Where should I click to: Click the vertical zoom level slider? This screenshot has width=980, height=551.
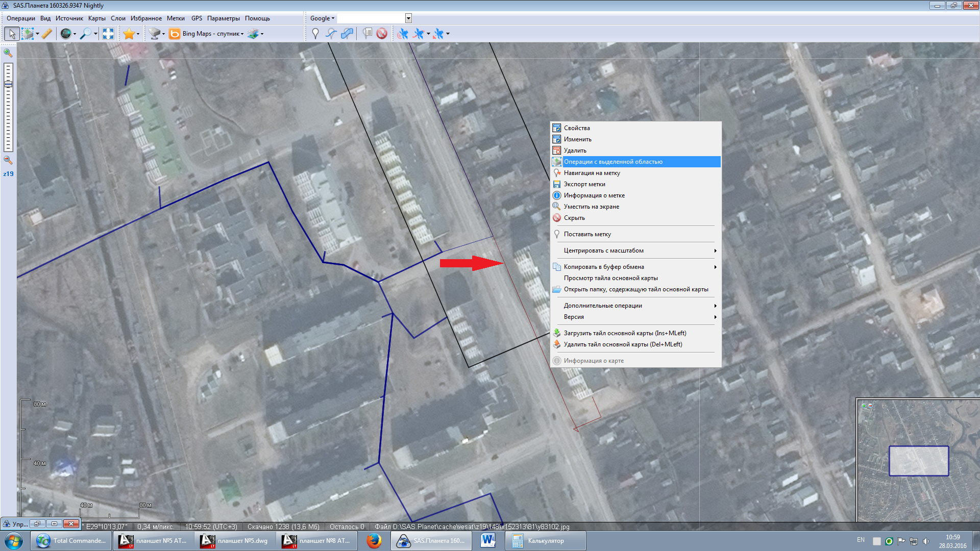pos(8,107)
